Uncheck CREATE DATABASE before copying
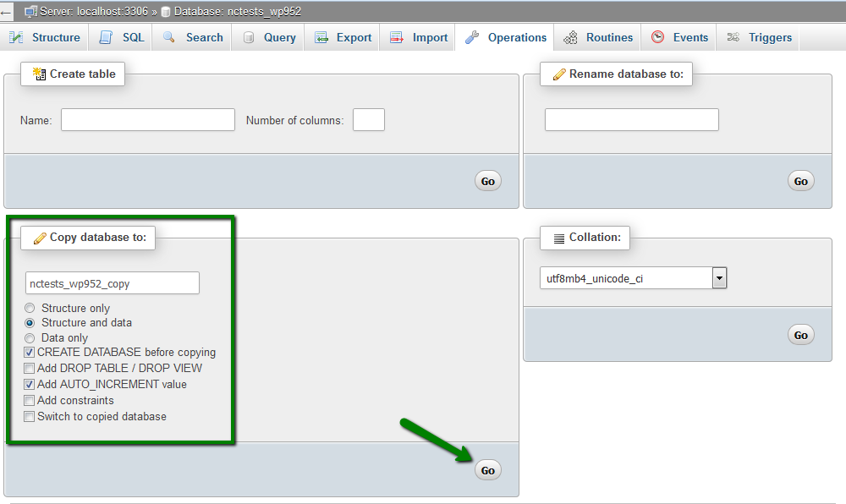846x504 pixels. coord(30,353)
